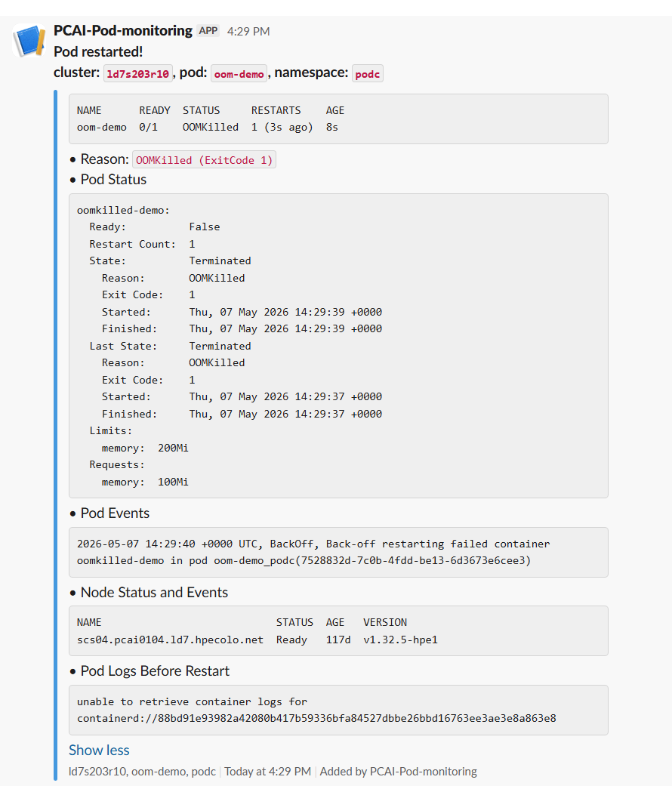
Task: Select the oom-demo pod code tag
Action: [x=239, y=74]
